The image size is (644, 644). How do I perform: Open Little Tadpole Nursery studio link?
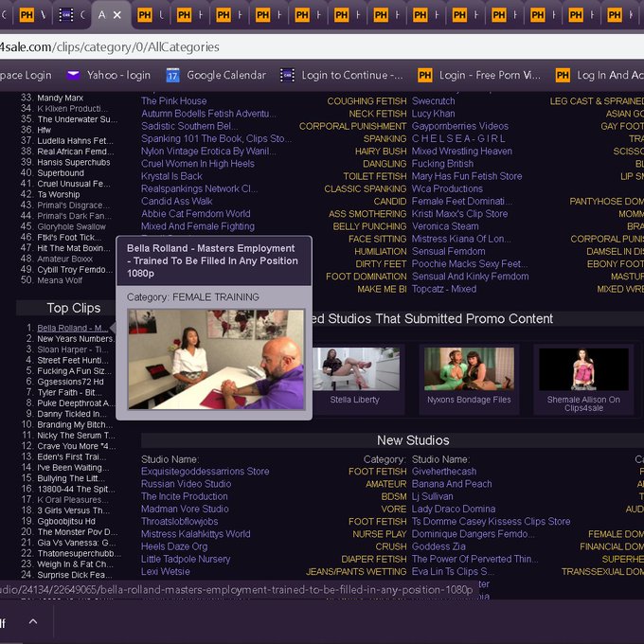point(186,559)
